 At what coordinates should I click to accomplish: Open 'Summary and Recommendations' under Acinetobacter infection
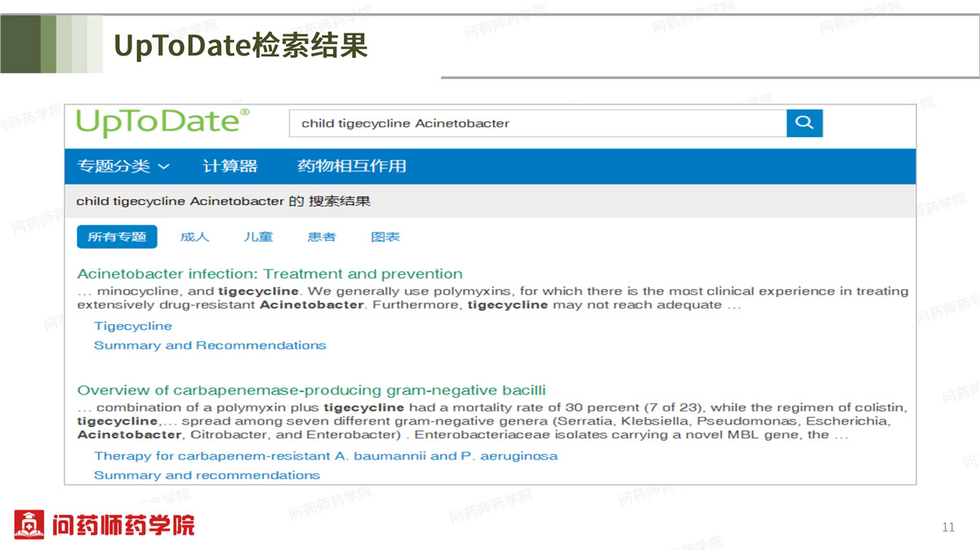210,345
